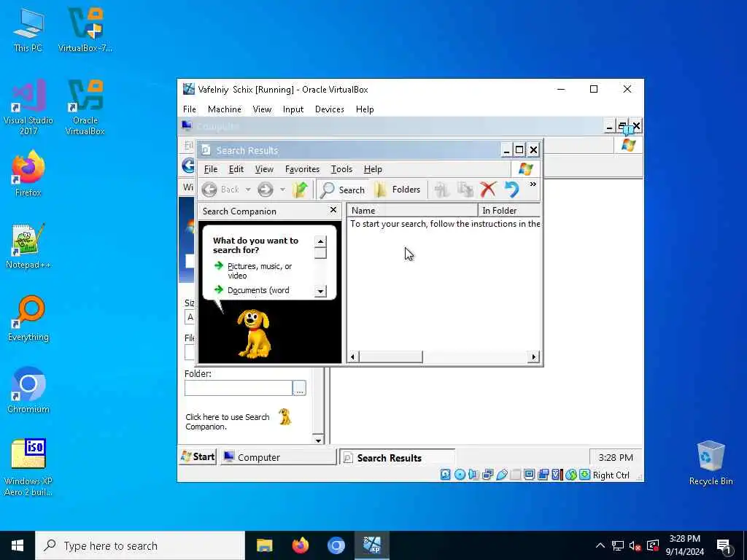Open the Favorites menu
Image resolution: width=747 pixels, height=560 pixels.
(x=302, y=169)
